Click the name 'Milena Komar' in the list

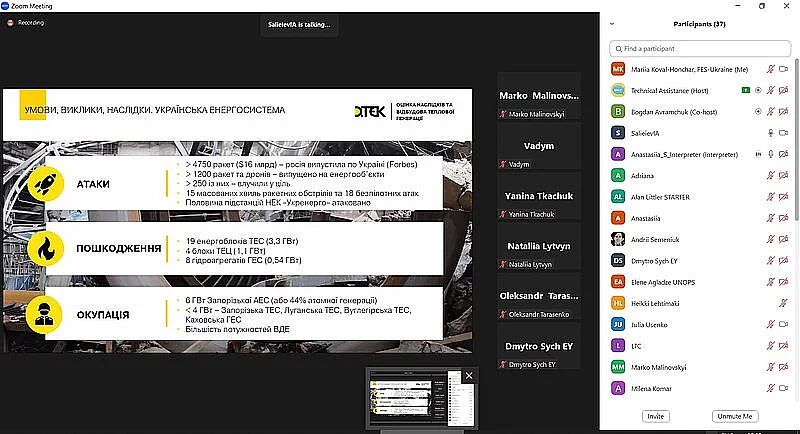[652, 389]
